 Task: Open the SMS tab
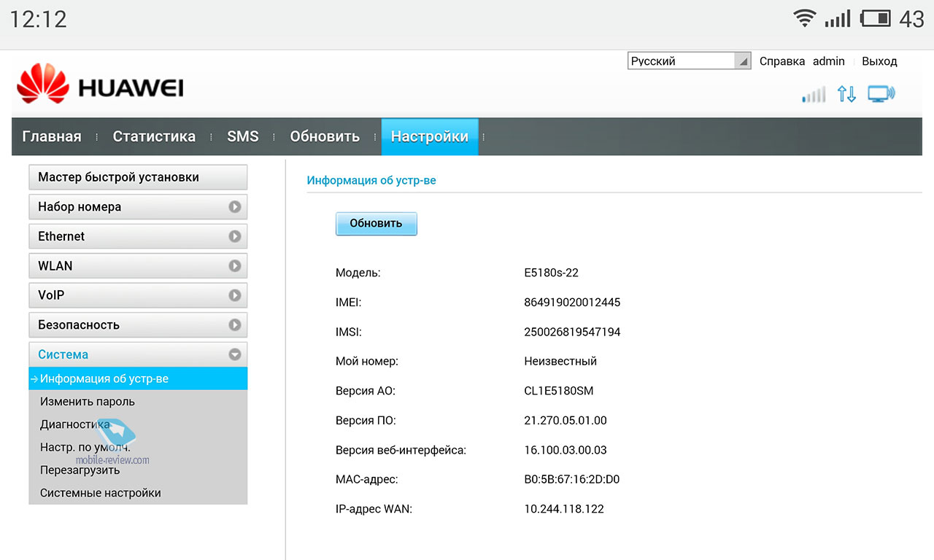(243, 136)
